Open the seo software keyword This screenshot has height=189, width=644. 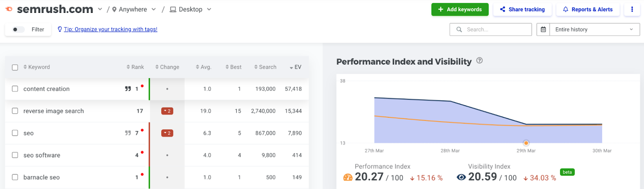pos(42,155)
